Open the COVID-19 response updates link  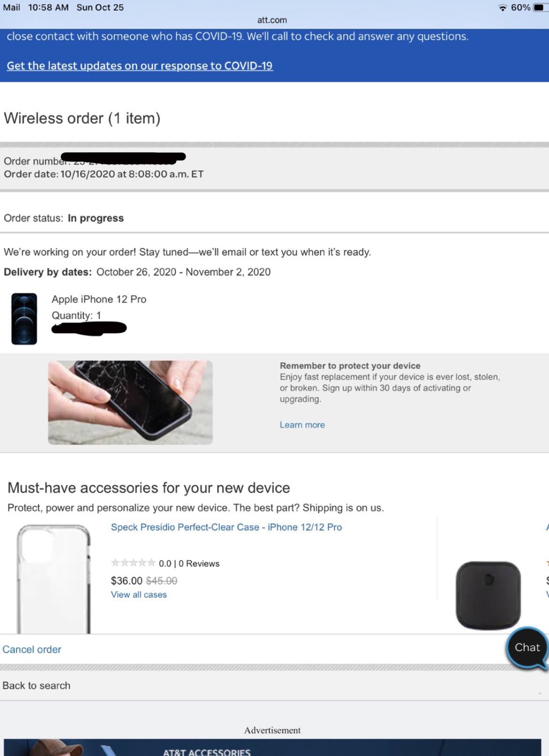pyautogui.click(x=139, y=66)
